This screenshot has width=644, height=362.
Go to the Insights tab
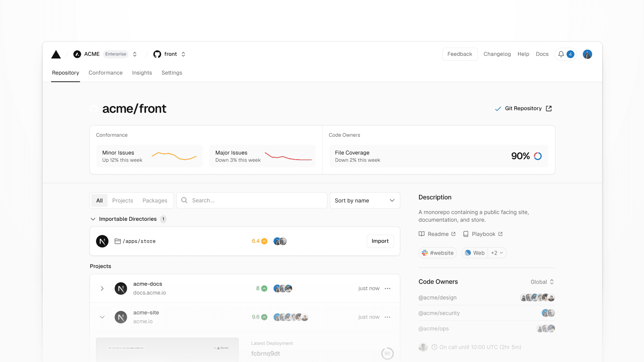click(142, 73)
